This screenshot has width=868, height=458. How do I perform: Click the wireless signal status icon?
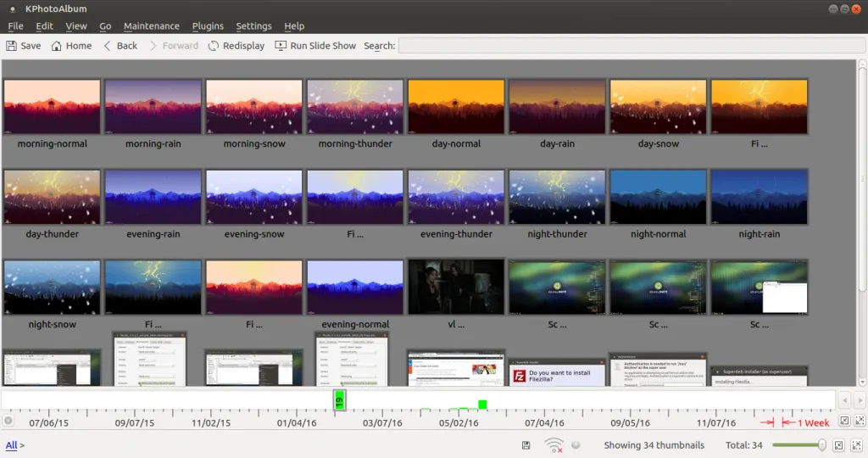(x=554, y=445)
